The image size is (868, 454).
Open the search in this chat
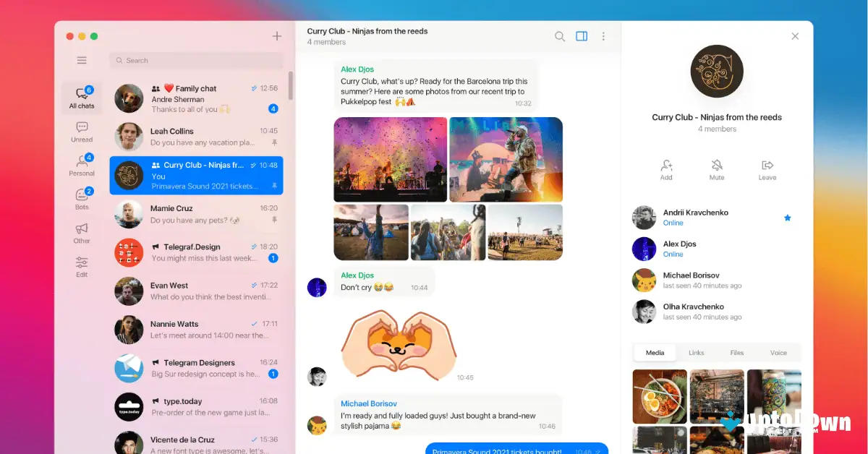(x=559, y=35)
